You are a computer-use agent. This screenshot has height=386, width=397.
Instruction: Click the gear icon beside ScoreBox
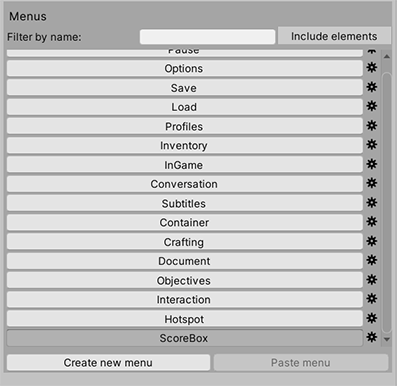click(x=372, y=337)
